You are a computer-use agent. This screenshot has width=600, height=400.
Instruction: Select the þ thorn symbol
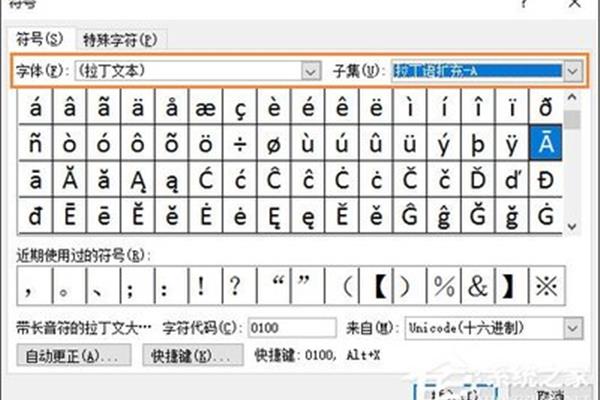click(x=478, y=144)
